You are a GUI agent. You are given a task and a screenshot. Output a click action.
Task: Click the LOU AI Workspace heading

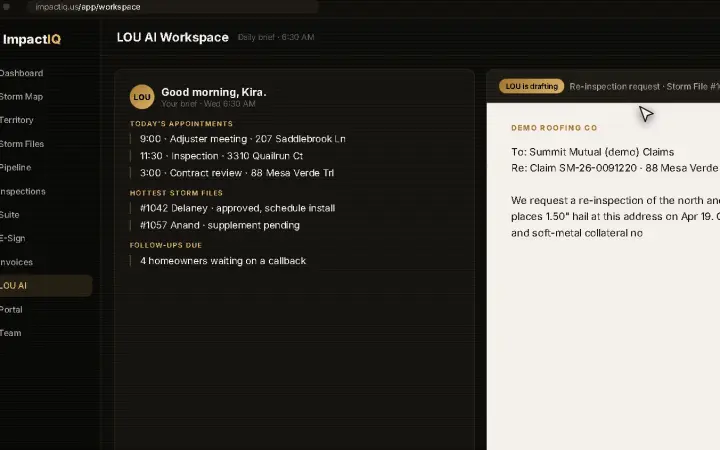tap(173, 37)
